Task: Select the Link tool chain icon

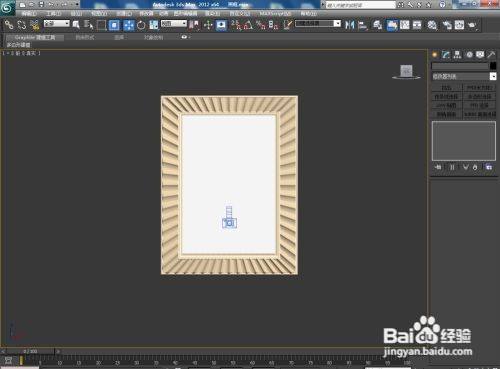Action: [9, 25]
